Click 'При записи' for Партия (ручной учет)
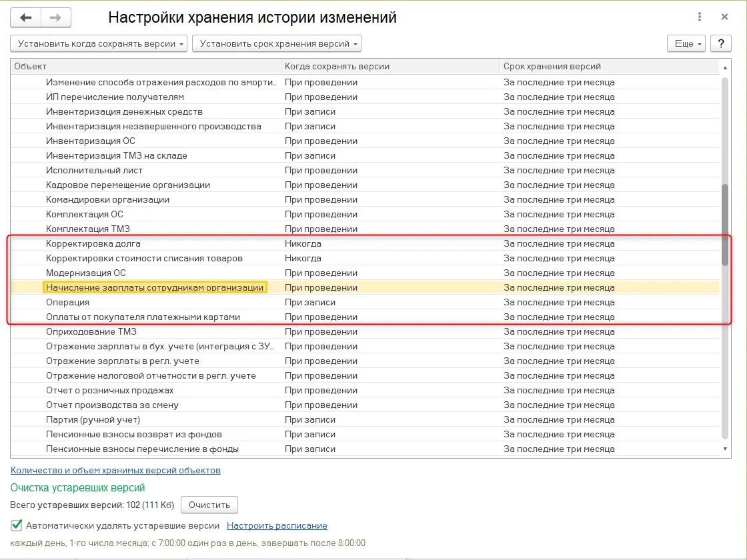This screenshot has width=747, height=560. click(310, 420)
